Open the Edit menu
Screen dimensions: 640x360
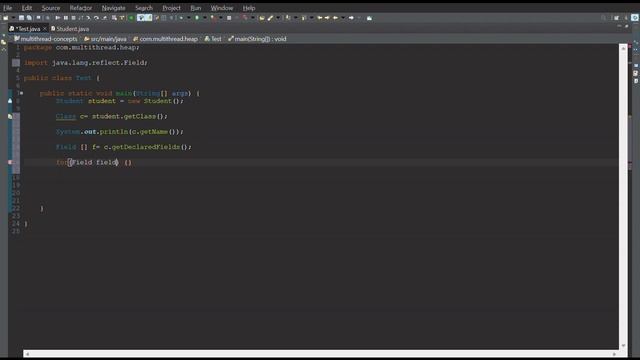tap(27, 8)
